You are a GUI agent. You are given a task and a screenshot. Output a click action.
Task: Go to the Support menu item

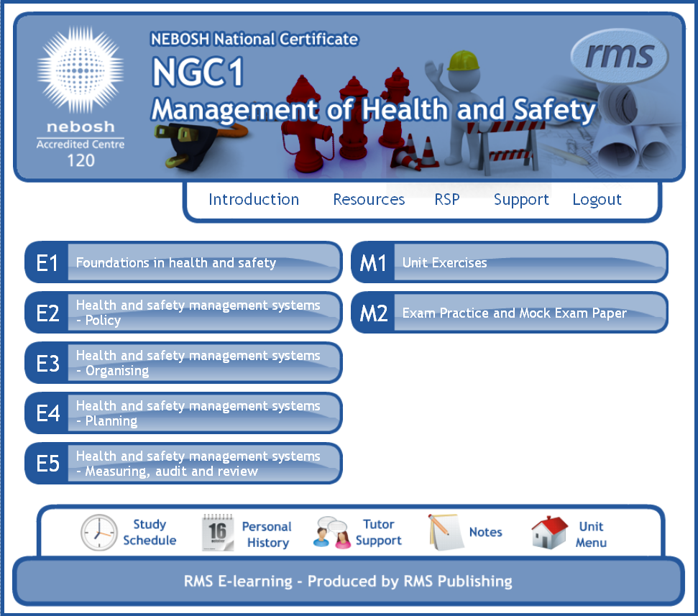pos(521,200)
